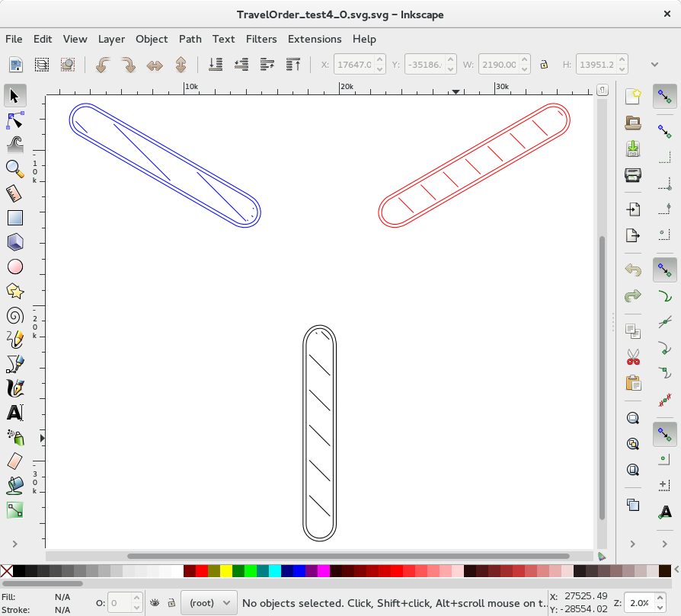The height and width of the screenshot is (616, 681).
Task: Select the Eraser tool
Action: [14, 461]
